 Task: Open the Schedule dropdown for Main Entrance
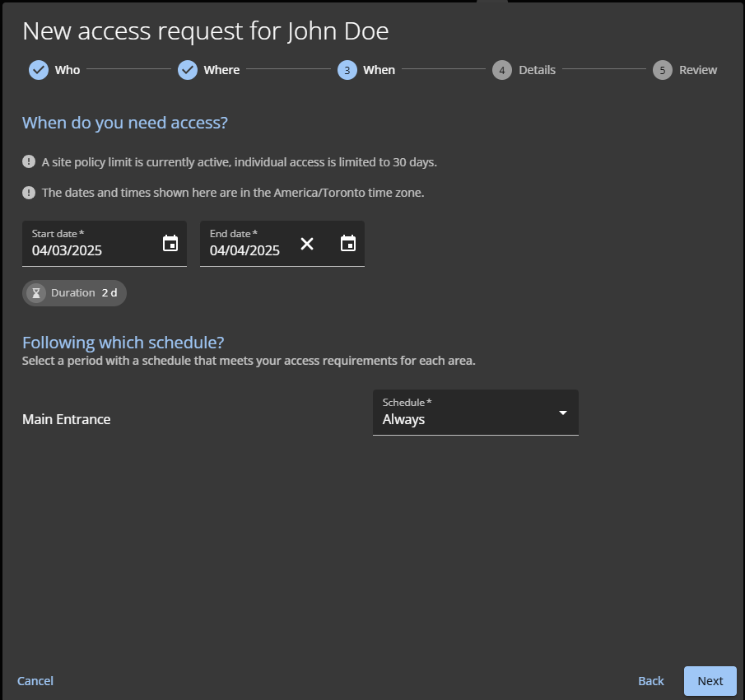pyautogui.click(x=476, y=413)
